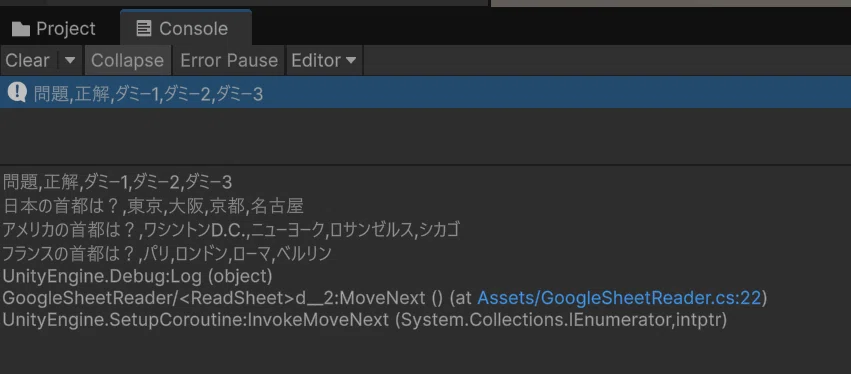Toggle the Collapse option
Screen dimensions: 851x374
(128, 60)
